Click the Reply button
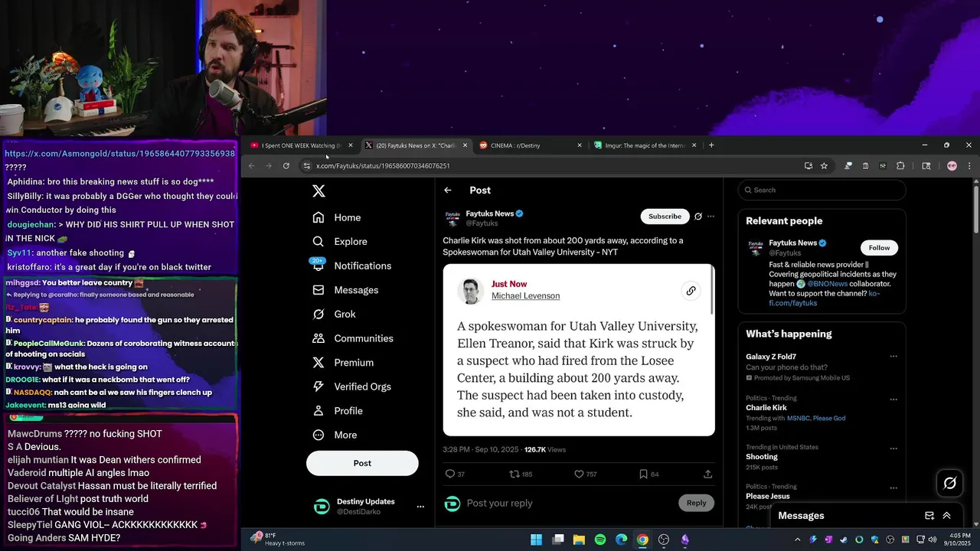980x551 pixels. click(696, 503)
